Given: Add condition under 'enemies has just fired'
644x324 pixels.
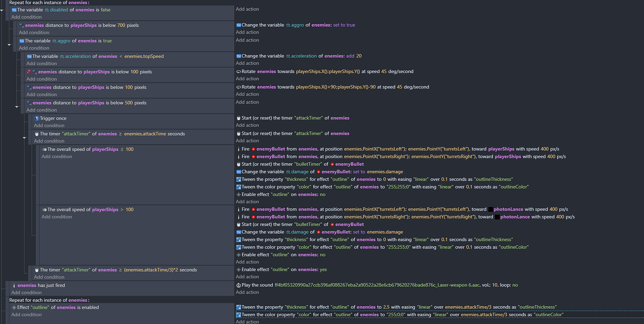Looking at the screenshot, I should [x=26, y=293].
